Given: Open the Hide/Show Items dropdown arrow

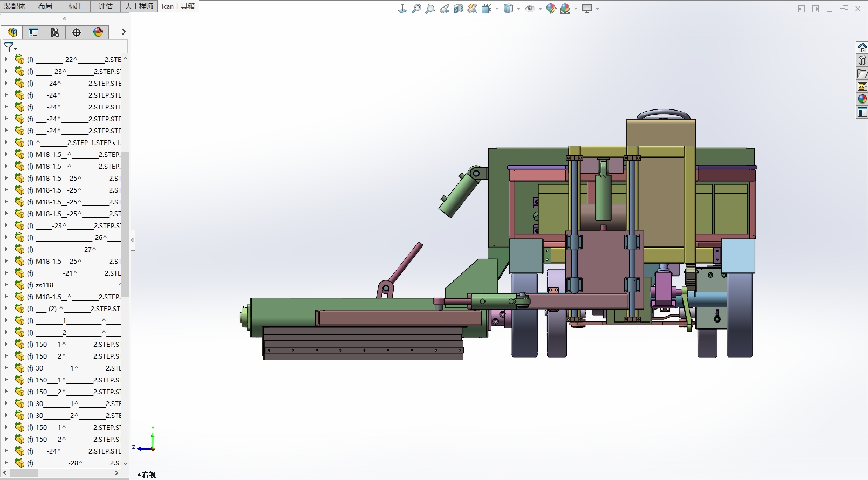Looking at the screenshot, I should (540, 9).
